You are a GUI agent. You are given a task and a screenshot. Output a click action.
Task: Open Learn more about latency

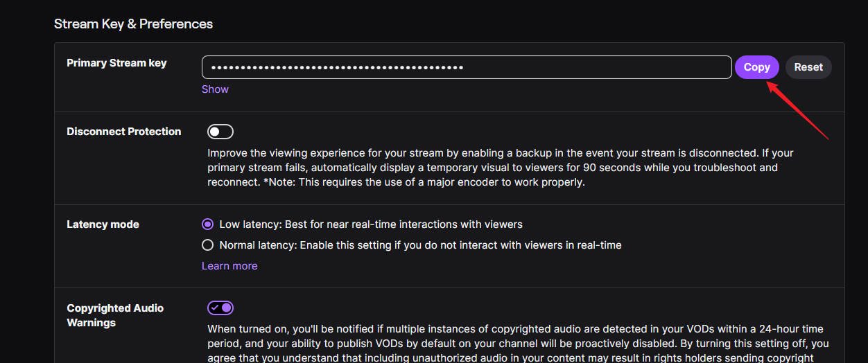pos(229,266)
